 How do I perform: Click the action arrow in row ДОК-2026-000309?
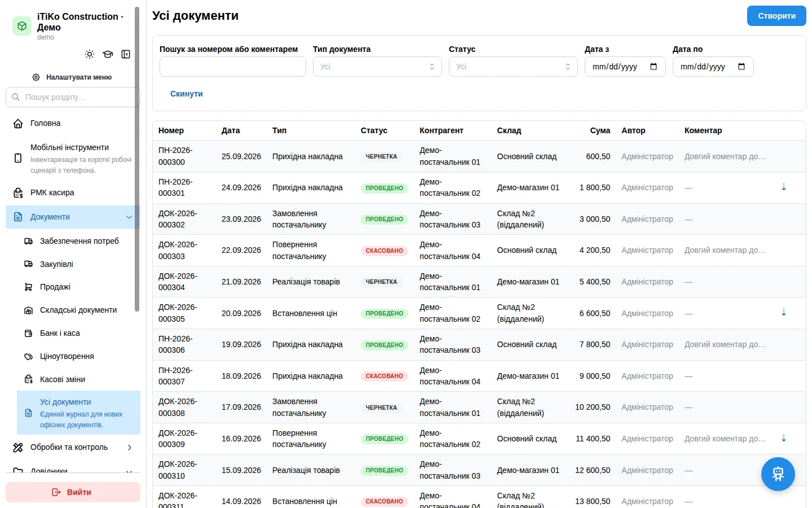coord(784,438)
